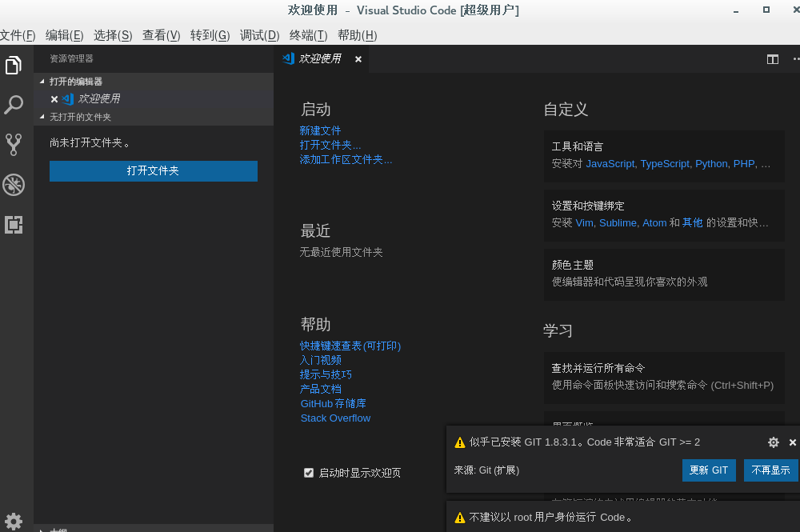Click the PHP language link

(744, 164)
